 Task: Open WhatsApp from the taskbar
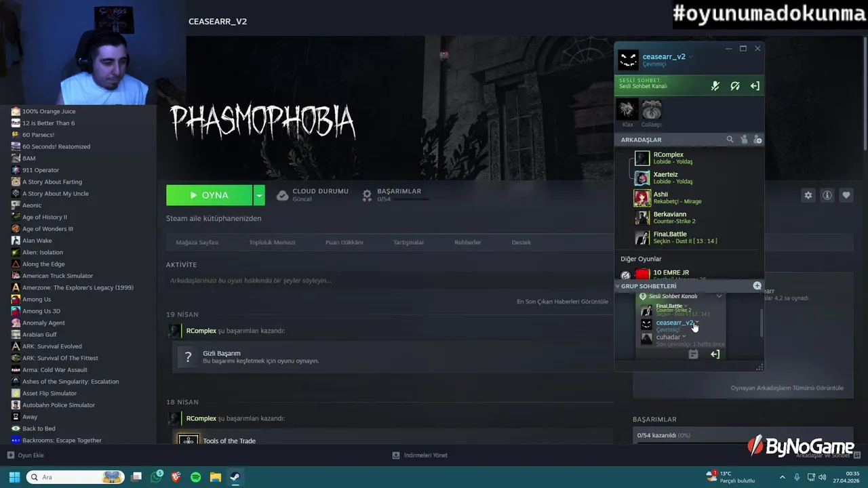(x=157, y=477)
